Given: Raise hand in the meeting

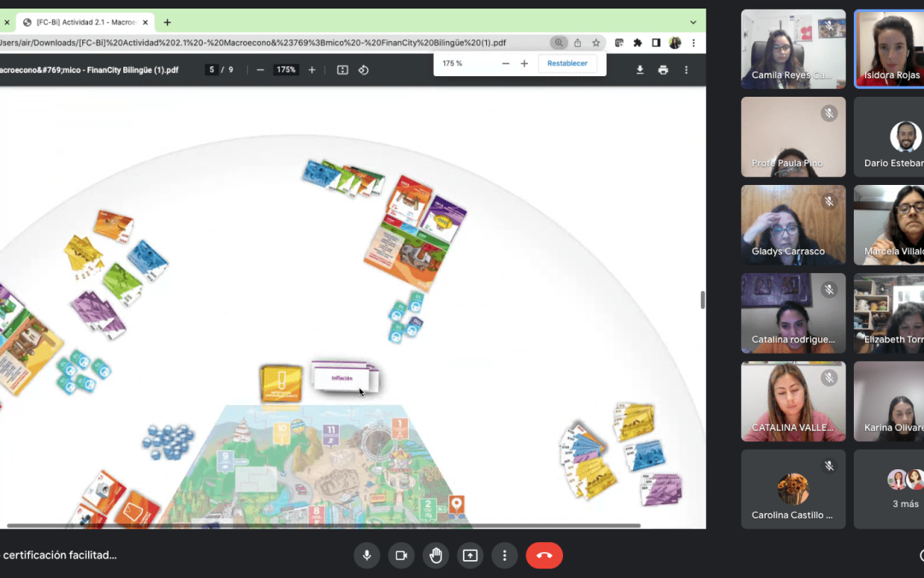Looking at the screenshot, I should pos(436,556).
